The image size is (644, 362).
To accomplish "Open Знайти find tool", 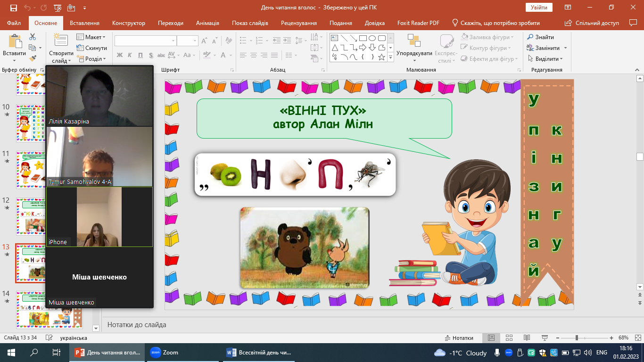I will click(x=540, y=37).
